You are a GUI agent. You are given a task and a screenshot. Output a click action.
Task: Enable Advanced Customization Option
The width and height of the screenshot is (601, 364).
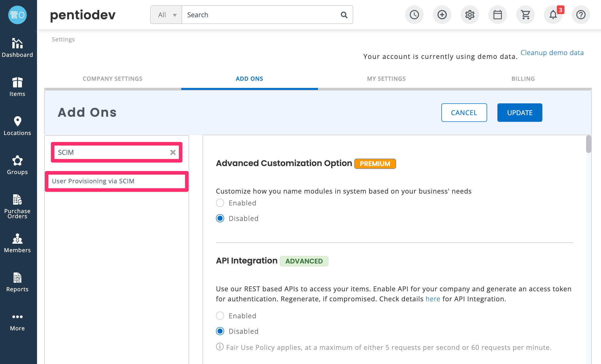220,203
